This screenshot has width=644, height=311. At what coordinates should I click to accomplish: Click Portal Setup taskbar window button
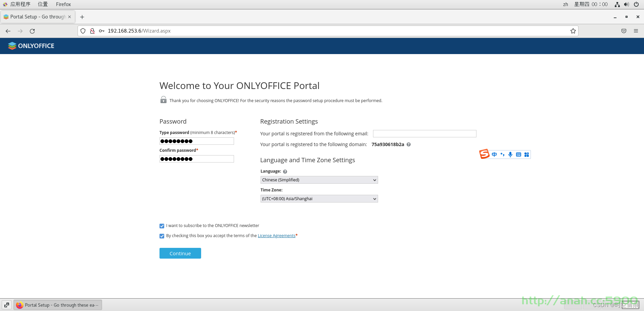[x=58, y=305]
